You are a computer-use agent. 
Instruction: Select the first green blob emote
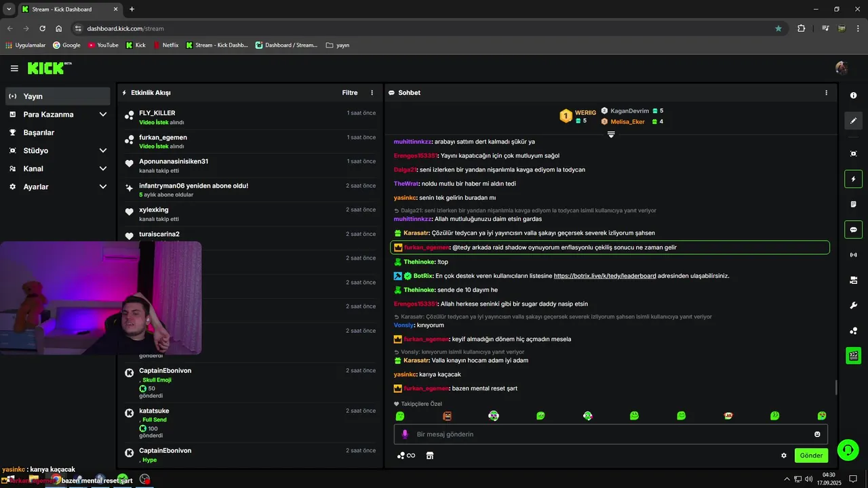tap(400, 415)
